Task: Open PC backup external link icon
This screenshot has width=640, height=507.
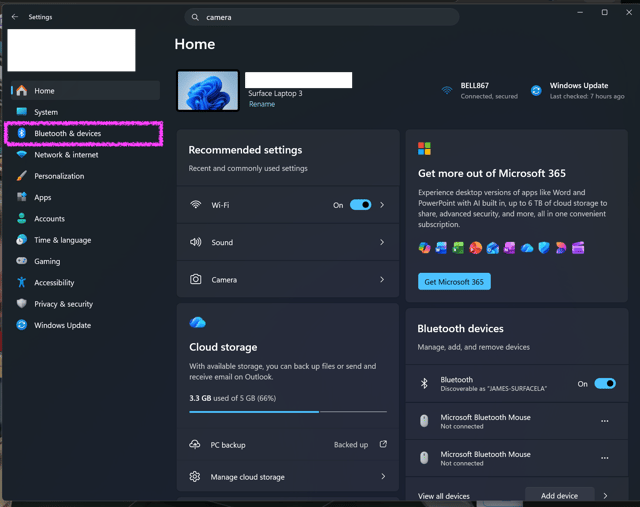Action: click(x=383, y=444)
